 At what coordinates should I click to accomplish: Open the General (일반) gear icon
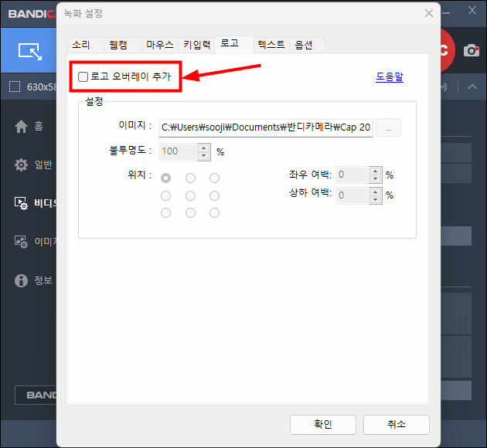coord(22,165)
